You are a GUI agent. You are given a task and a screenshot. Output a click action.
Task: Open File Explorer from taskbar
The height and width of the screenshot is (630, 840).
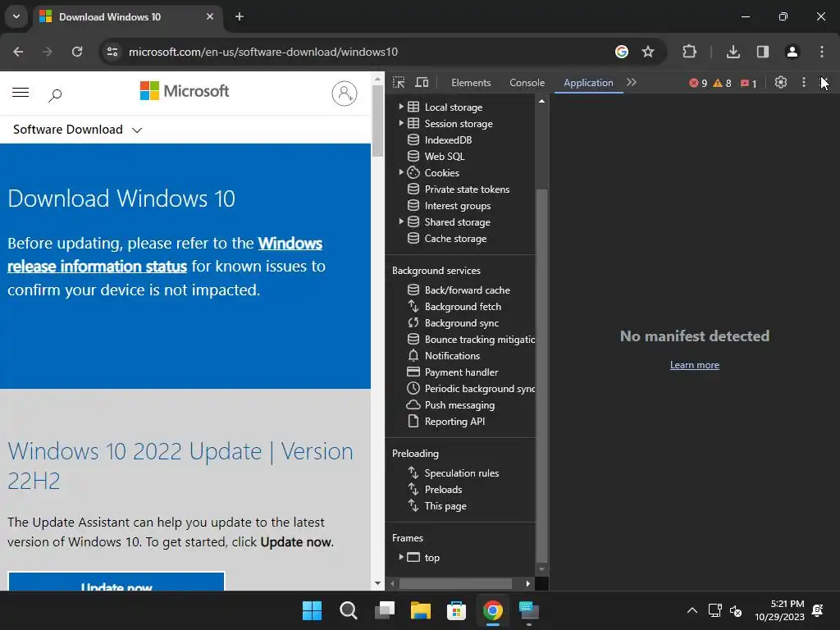click(x=421, y=610)
